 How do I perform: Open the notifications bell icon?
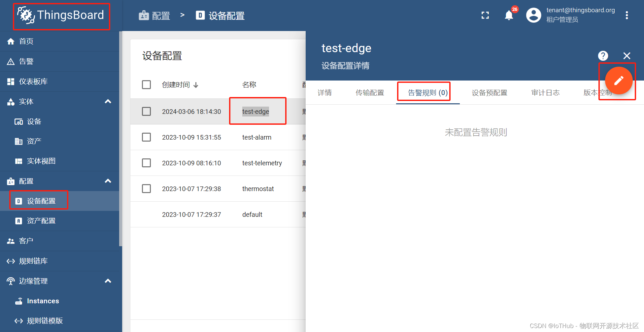[x=509, y=15]
